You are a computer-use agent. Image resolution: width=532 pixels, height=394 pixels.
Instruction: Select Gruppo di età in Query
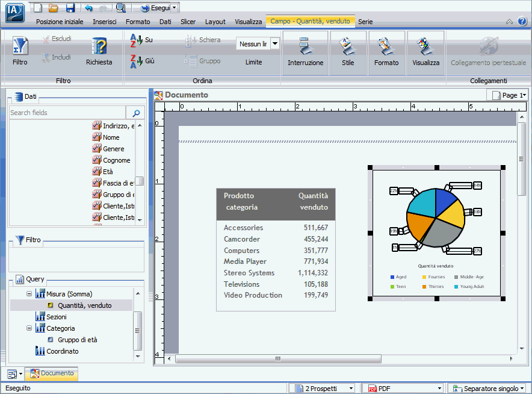coord(78,340)
